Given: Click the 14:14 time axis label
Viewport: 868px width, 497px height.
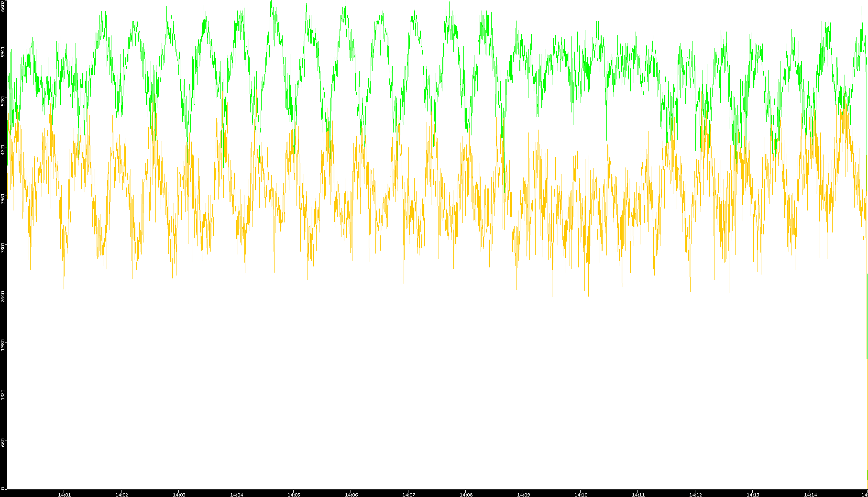Looking at the screenshot, I should 810,495.
